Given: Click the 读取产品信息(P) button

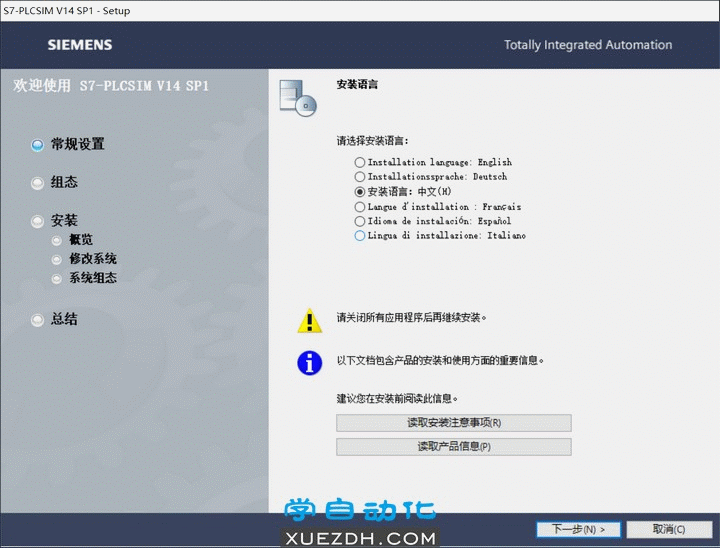Looking at the screenshot, I should [x=454, y=446].
